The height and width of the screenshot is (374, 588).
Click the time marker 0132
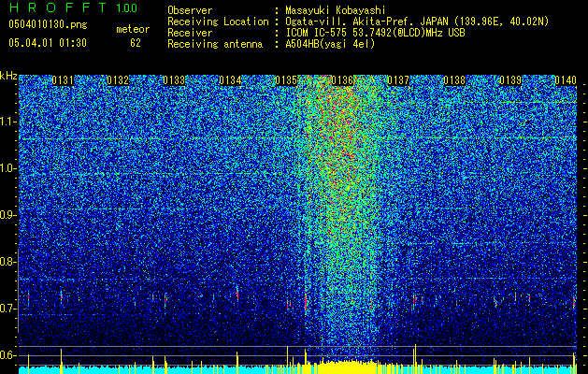pyautogui.click(x=118, y=80)
